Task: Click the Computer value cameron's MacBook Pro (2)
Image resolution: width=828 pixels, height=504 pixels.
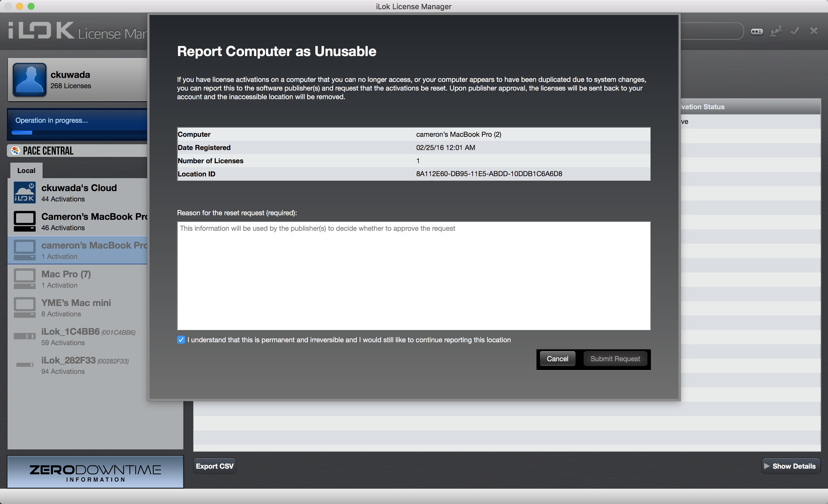Action: tap(459, 134)
